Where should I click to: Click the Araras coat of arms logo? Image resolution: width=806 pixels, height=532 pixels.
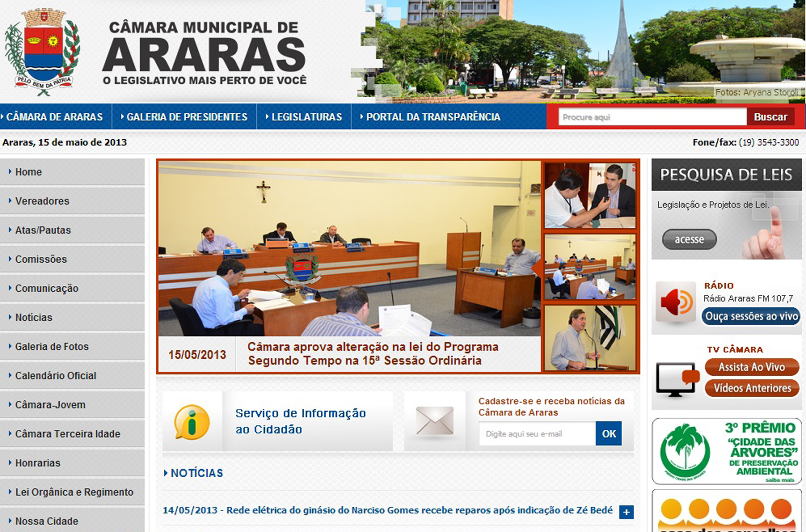(42, 51)
